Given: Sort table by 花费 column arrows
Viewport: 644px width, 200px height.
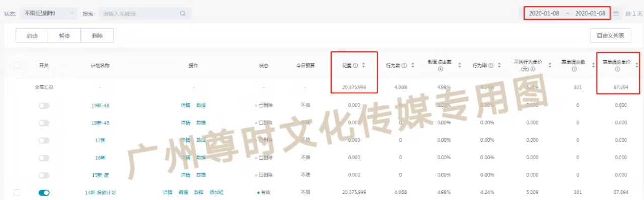Looking at the screenshot, I should pyautogui.click(x=363, y=65).
